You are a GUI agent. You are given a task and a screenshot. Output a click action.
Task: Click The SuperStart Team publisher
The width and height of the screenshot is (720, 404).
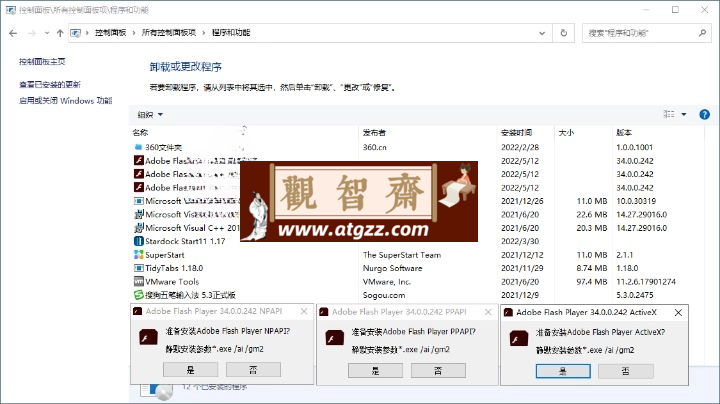coord(402,255)
